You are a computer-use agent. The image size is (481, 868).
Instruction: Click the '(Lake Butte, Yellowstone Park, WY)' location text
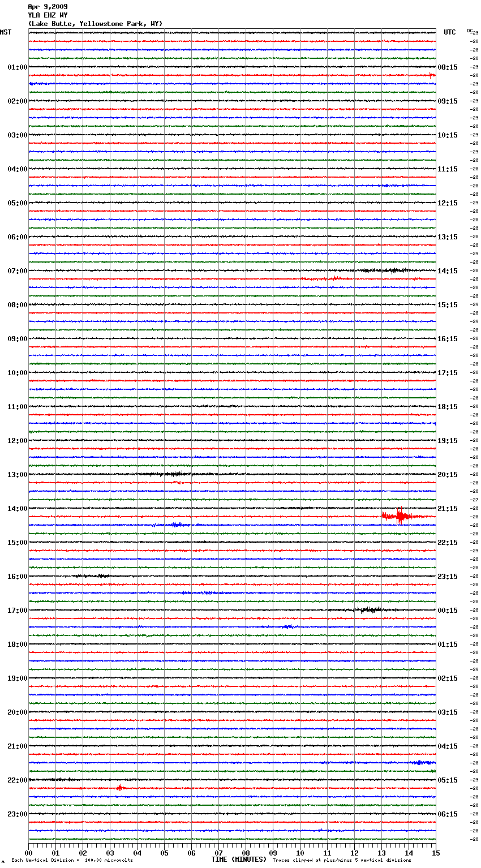(x=95, y=24)
